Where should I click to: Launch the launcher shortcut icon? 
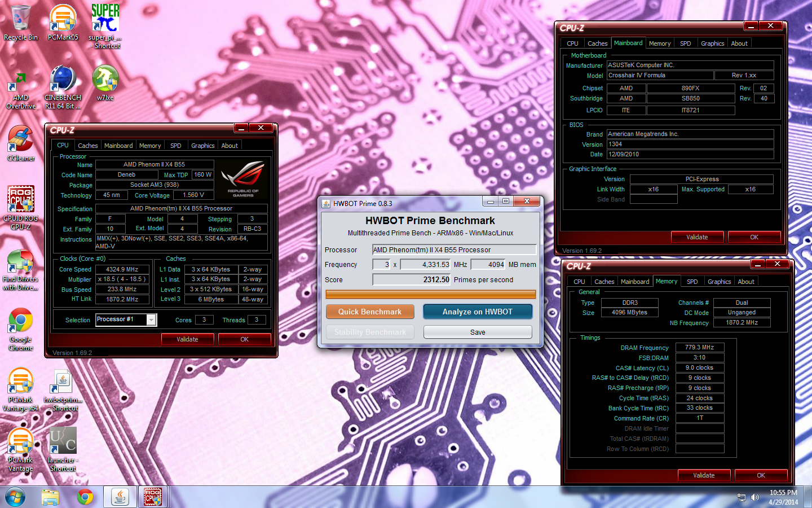[x=63, y=450]
